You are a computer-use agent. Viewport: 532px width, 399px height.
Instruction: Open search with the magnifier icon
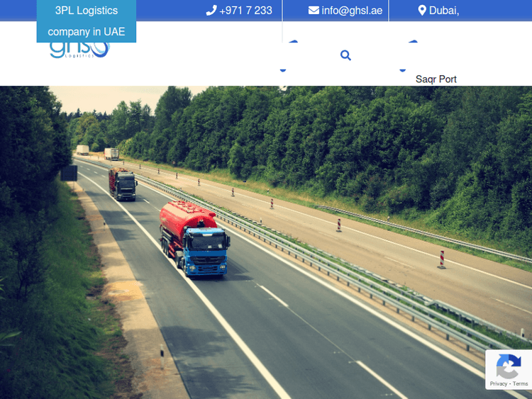pos(345,55)
